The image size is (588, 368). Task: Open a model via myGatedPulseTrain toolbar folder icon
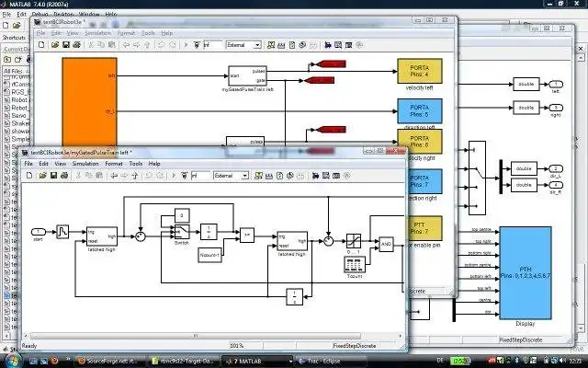tap(43, 176)
